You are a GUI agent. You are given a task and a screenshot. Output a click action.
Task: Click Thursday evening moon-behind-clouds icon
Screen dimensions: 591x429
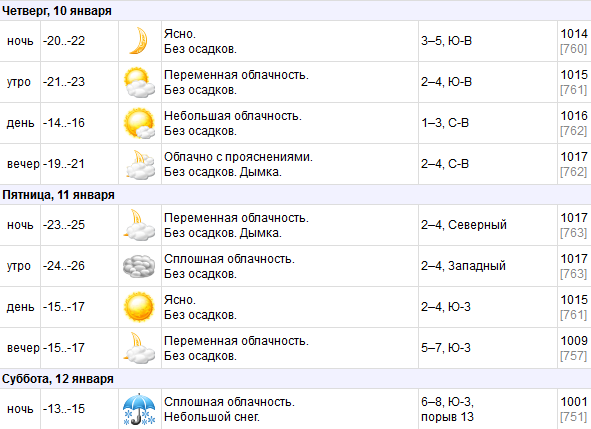click(140, 164)
